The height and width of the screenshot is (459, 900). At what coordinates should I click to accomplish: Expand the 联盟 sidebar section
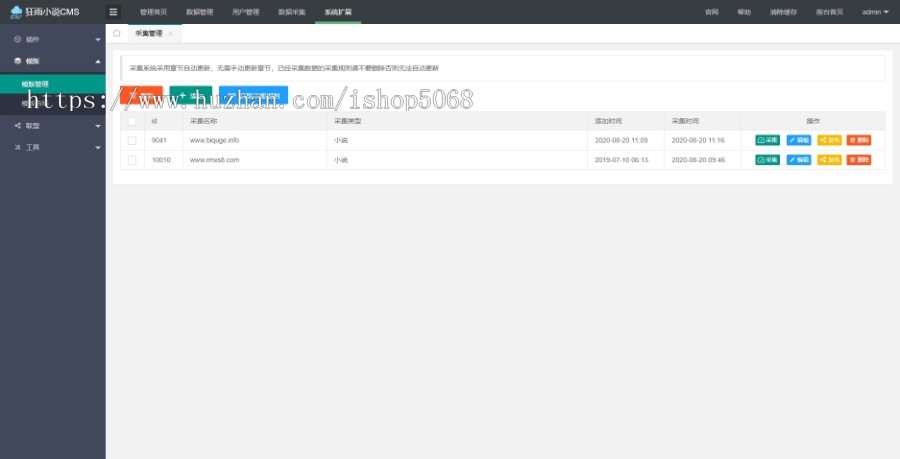(53, 126)
